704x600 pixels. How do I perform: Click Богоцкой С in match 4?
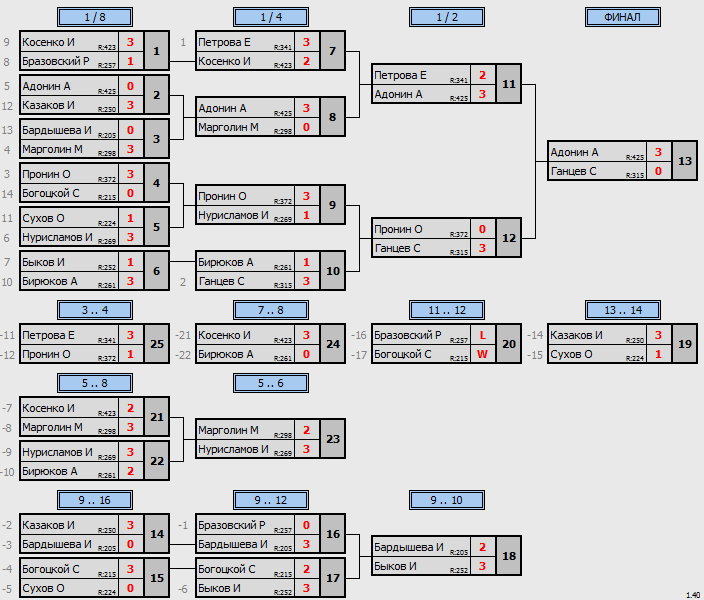[x=51, y=193]
